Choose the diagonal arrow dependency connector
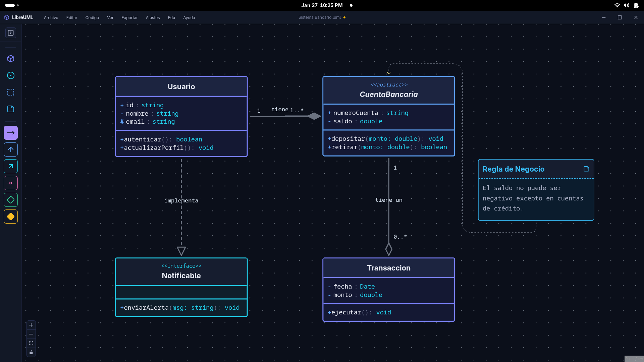Screen dimensions: 644x362 coord(11,166)
